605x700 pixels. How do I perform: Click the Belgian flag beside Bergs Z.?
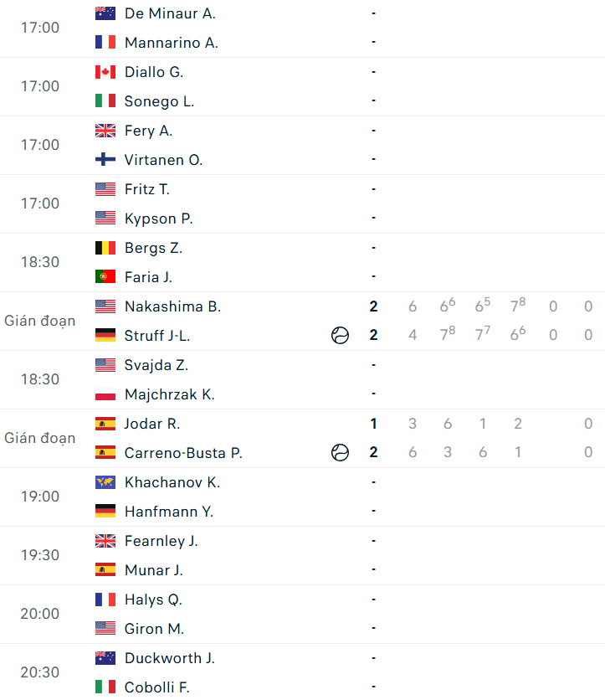105,248
